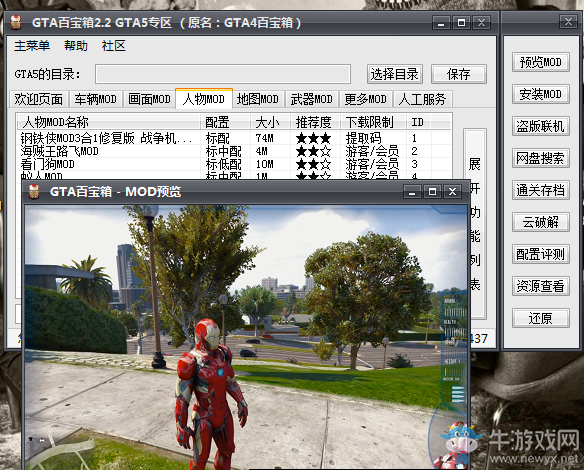The height and width of the screenshot is (470, 584).
Task: Click the 选择目录 button
Action: [x=394, y=74]
